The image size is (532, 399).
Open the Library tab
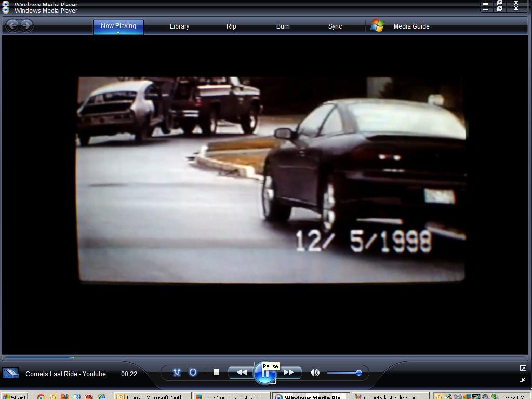click(179, 26)
